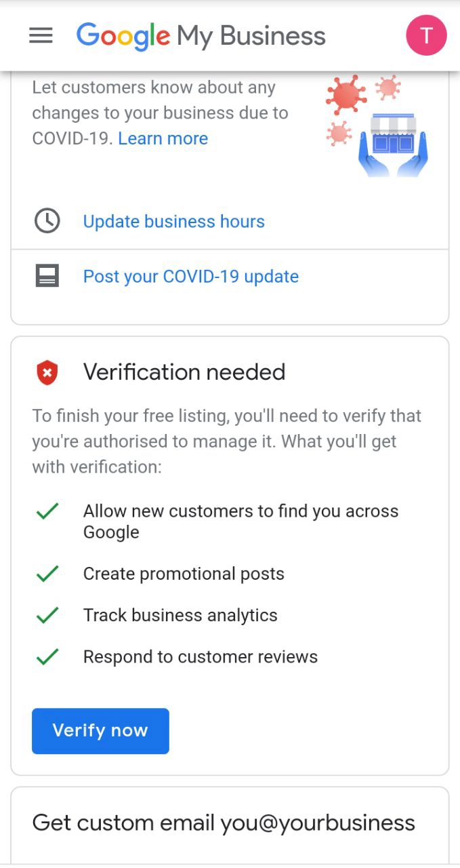This screenshot has height=868, width=460.
Task: Open the hamburger navigation menu
Action: click(41, 36)
